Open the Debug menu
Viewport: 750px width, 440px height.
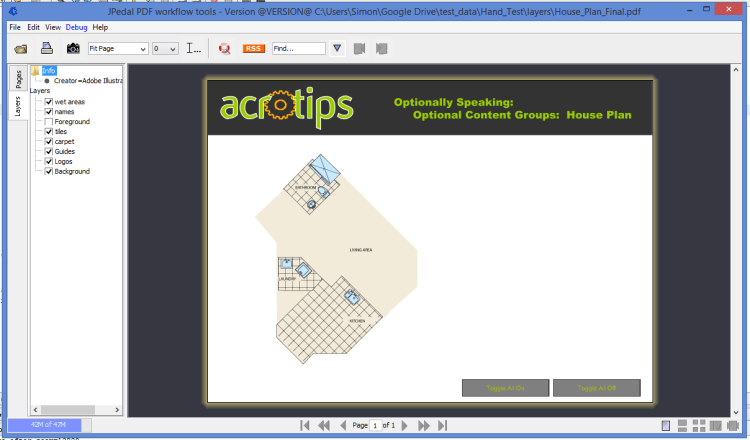[x=76, y=27]
